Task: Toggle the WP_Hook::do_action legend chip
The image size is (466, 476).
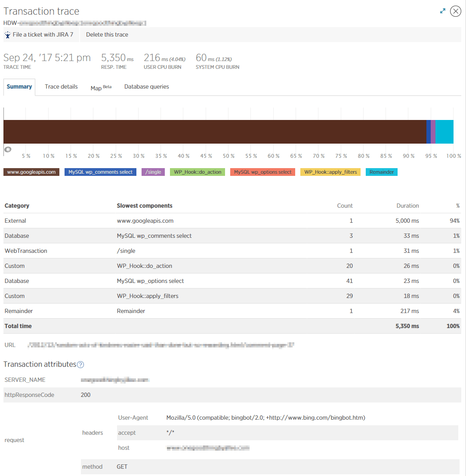Action: 197,172
